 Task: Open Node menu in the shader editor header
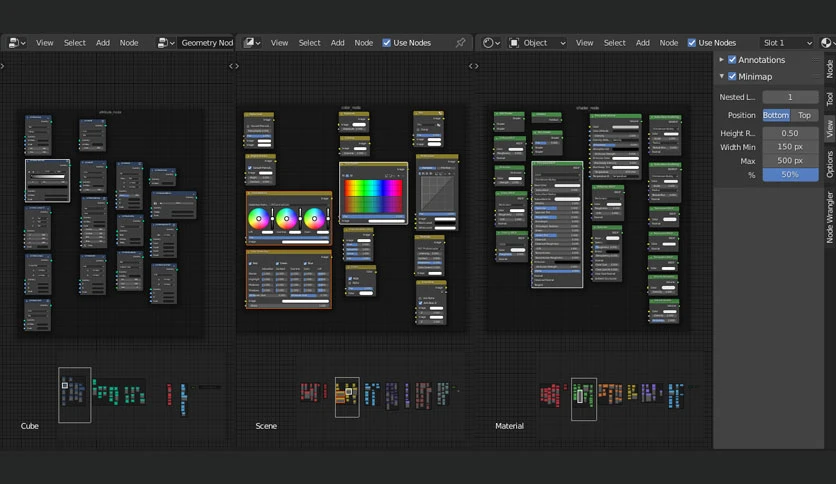pos(669,43)
